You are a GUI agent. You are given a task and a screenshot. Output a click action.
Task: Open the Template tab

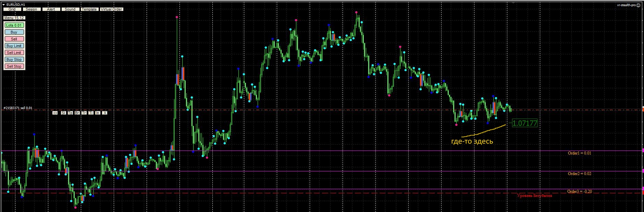(89, 9)
